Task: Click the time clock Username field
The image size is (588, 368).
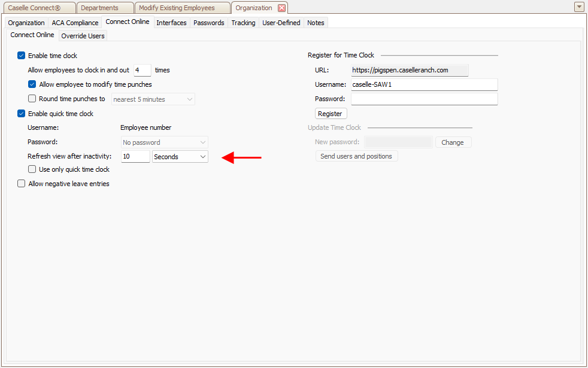Action: (424, 84)
